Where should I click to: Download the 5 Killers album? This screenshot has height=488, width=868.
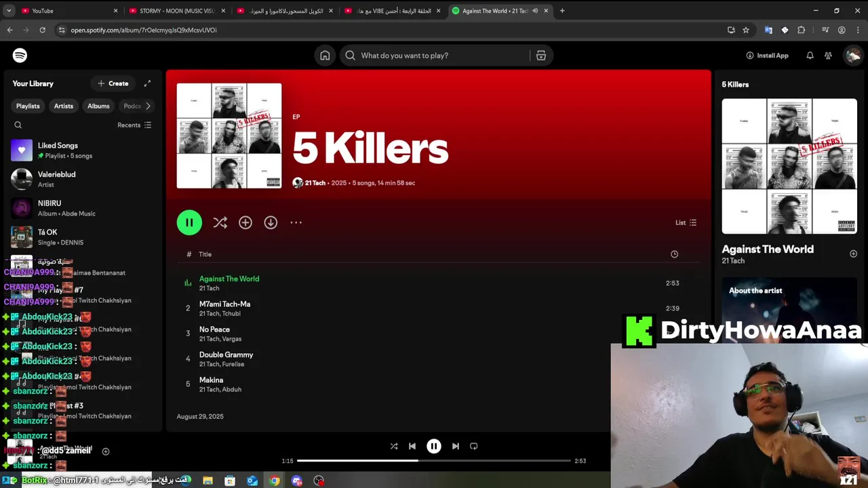pos(271,222)
